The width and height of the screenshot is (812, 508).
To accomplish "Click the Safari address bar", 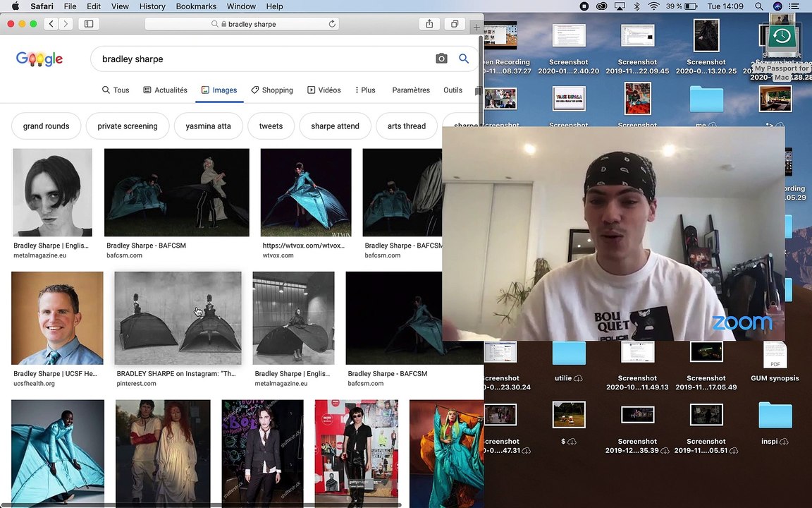I will pos(242,24).
